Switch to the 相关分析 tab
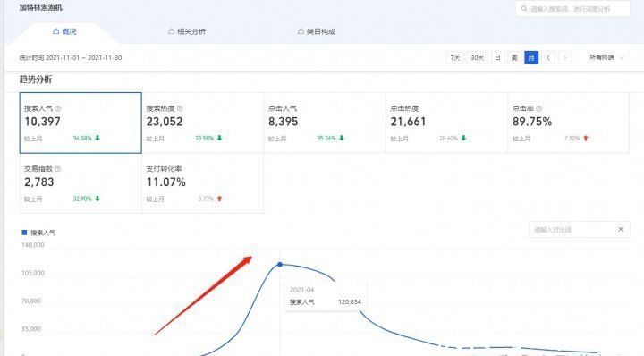The image size is (644, 356). click(187, 31)
